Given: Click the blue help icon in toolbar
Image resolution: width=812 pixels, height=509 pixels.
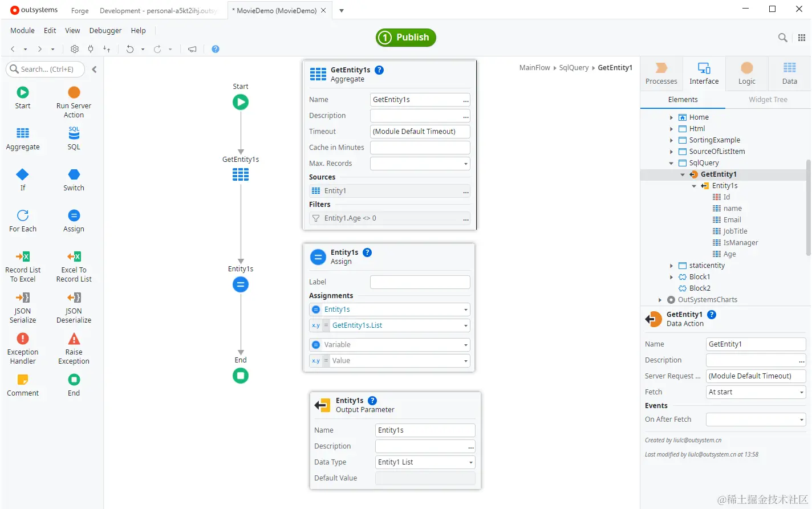Looking at the screenshot, I should [216, 49].
